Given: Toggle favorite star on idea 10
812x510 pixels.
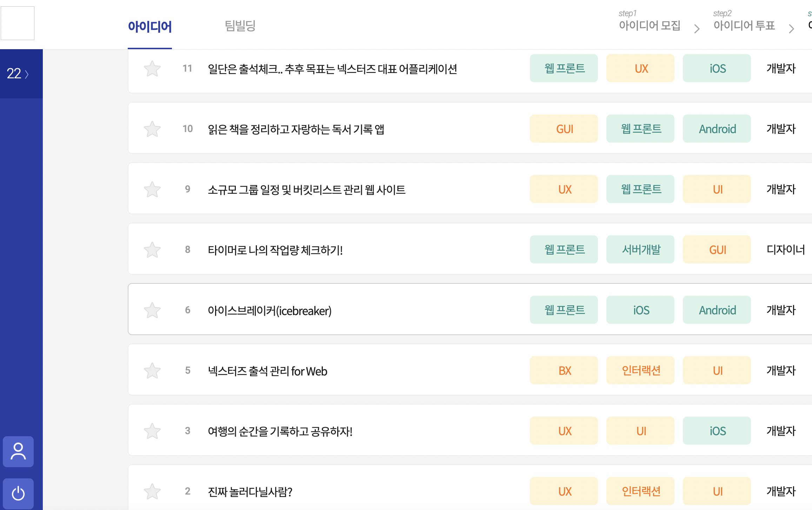Looking at the screenshot, I should (x=152, y=129).
